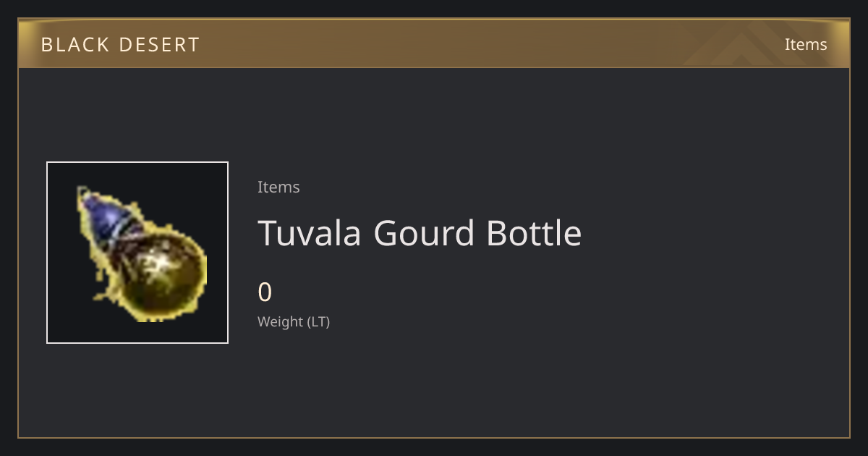Image resolution: width=868 pixels, height=456 pixels.
Task: Click the blue cap of the gourd icon
Action: coord(103,216)
